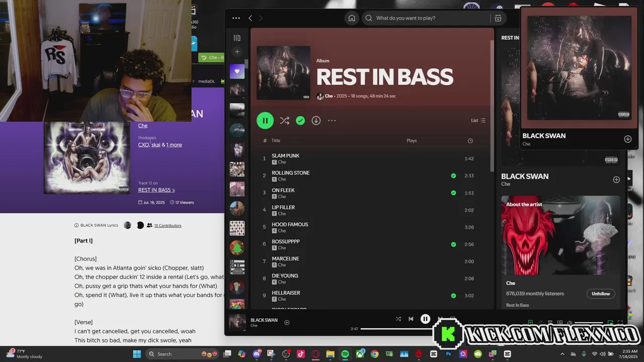644x362 pixels.
Task: Click the REST IN BASS album cover
Action: [283, 73]
